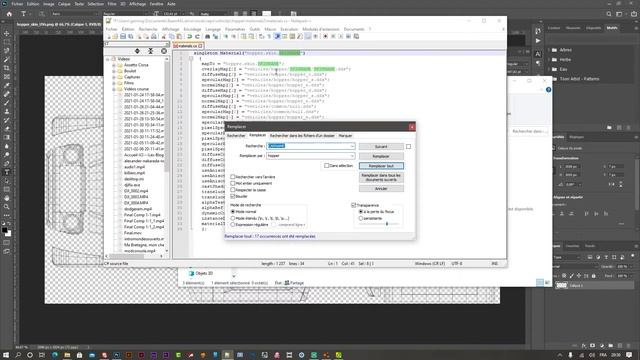Select 'Mode étendu' radio button
640x360 pixels.
233,218
